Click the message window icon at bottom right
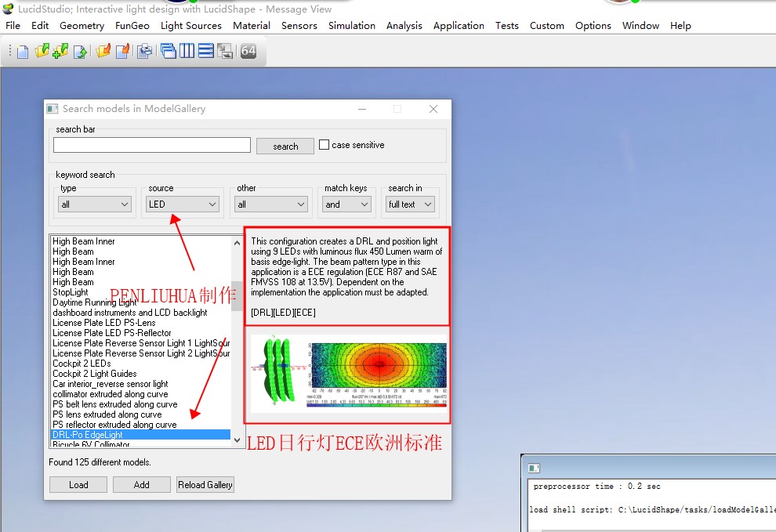 pos(534,468)
